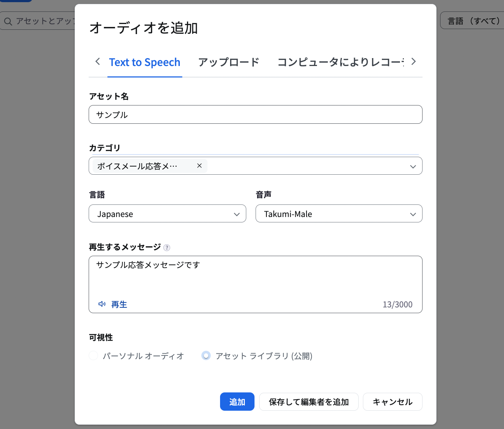
Task: Click the help icon beside 再生するメッセージ
Action: [167, 247]
